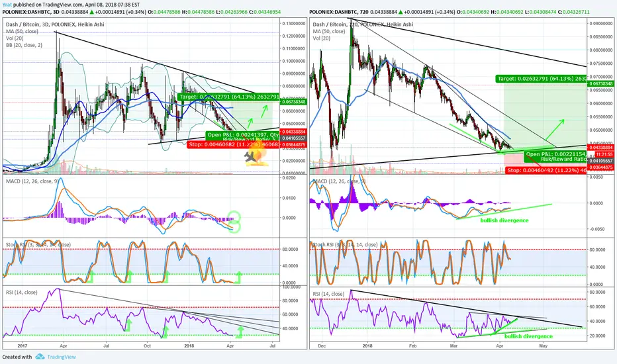The image size is (617, 364).
Task: Click 0.03644875 red price tag on 720 chart
Action: click(601, 167)
